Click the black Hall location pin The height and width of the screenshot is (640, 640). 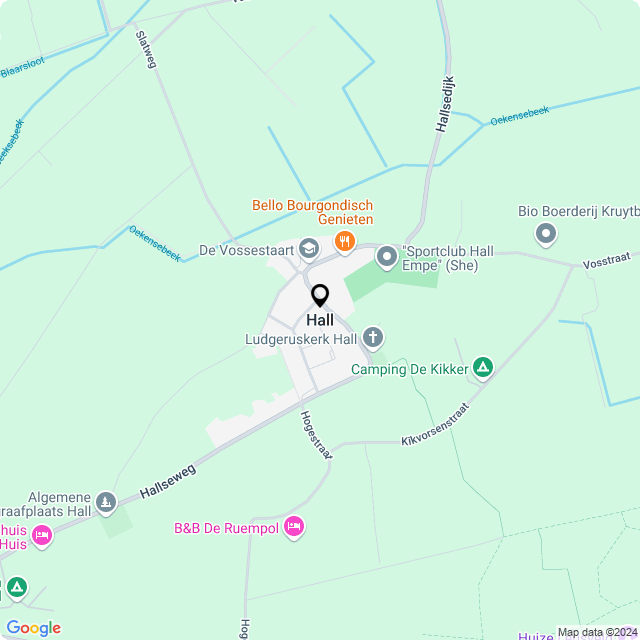click(320, 296)
